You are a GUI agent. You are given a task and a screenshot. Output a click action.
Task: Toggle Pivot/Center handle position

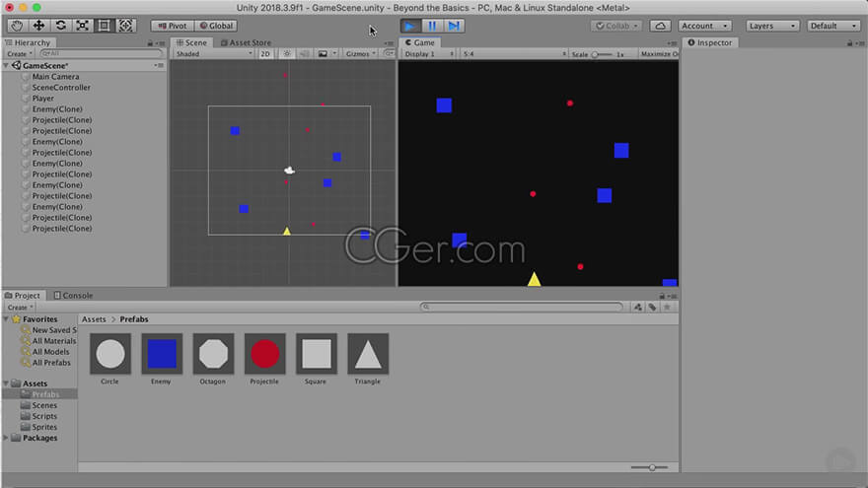[x=173, y=26]
